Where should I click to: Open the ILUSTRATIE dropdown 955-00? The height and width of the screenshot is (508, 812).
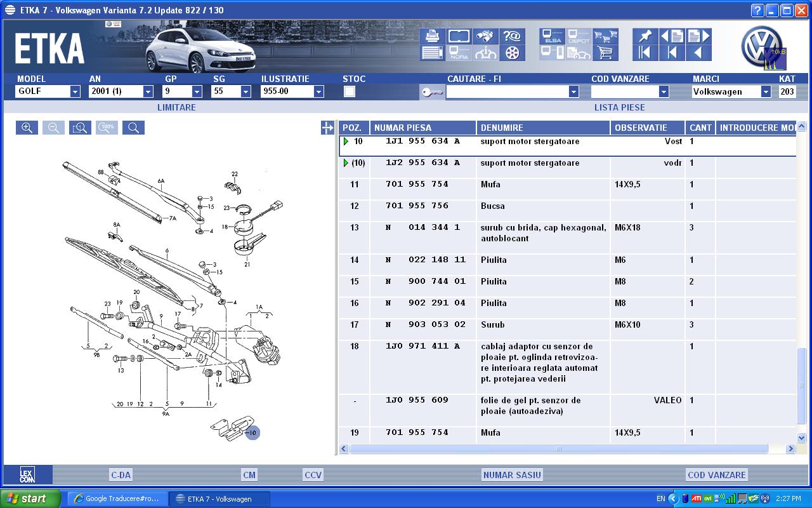point(318,92)
